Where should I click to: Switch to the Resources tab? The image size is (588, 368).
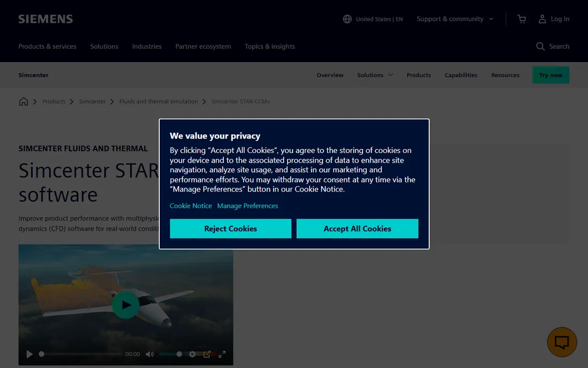(x=505, y=75)
